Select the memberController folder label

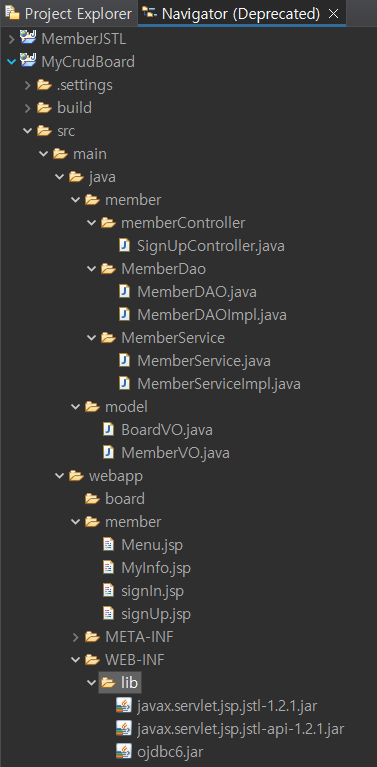pyautogui.click(x=183, y=223)
